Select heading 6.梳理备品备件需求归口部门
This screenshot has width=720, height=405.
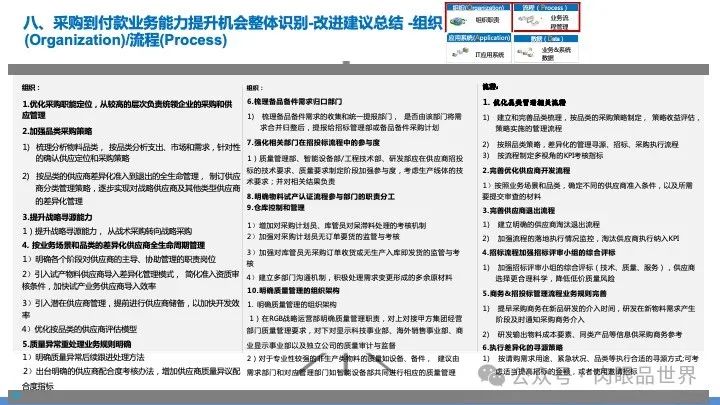point(294,101)
